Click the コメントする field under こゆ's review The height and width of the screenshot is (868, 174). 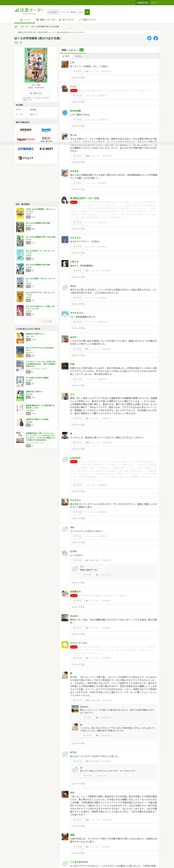pos(114,78)
